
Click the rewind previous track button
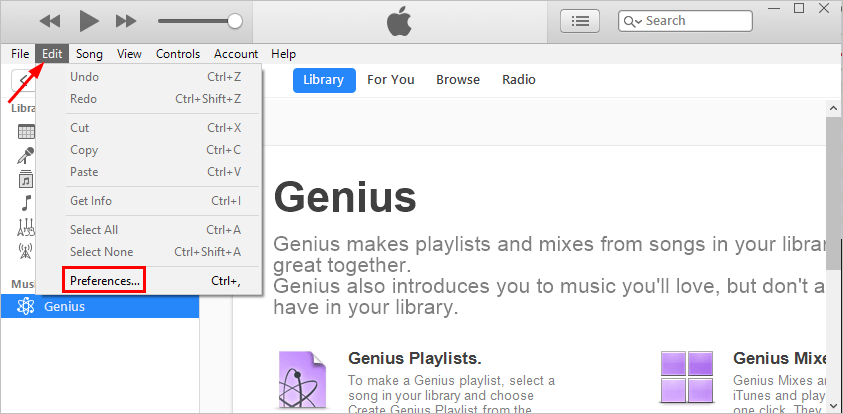50,22
